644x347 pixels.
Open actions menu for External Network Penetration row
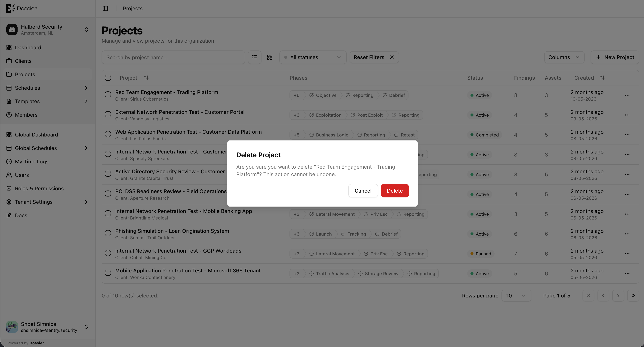627,115
